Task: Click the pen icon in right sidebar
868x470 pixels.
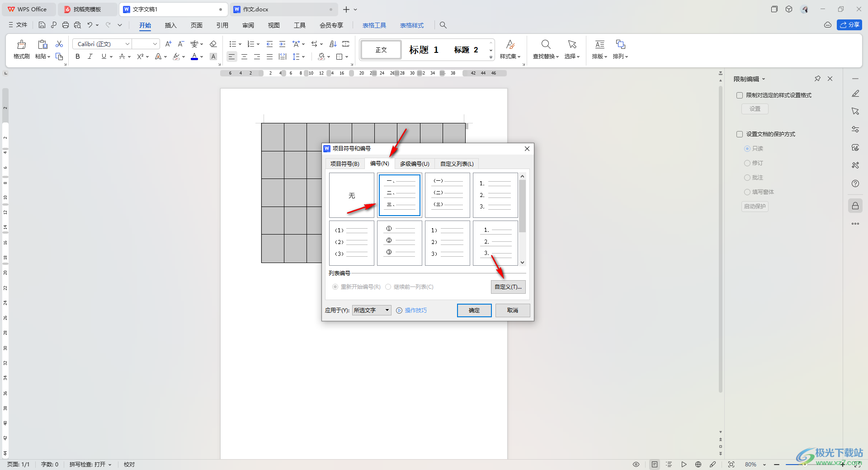Action: click(x=855, y=94)
